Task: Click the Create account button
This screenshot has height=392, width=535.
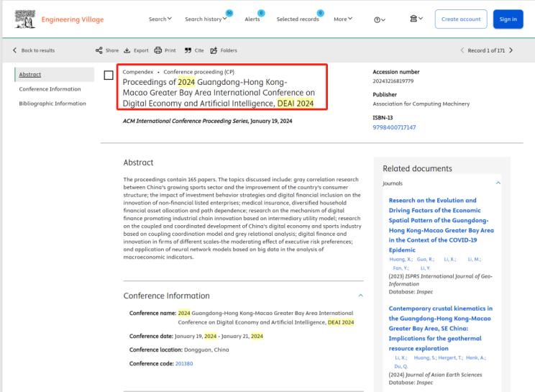Action: pyautogui.click(x=461, y=19)
